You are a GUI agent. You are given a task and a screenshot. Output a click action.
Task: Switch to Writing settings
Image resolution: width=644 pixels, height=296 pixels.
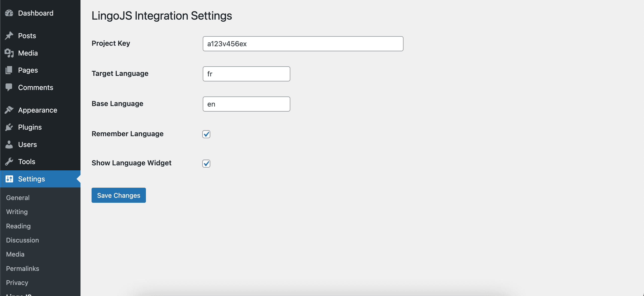tap(17, 212)
